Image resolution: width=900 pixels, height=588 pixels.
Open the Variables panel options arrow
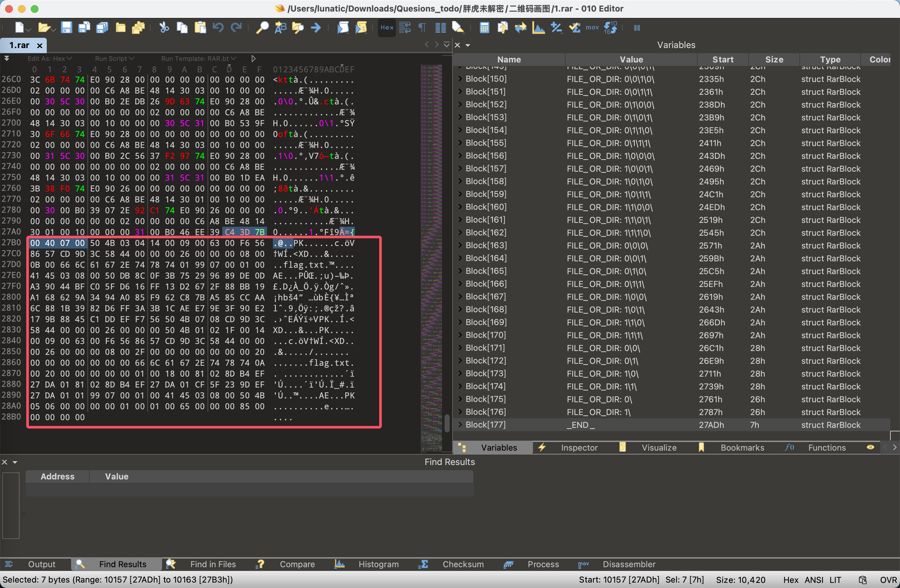(x=468, y=45)
